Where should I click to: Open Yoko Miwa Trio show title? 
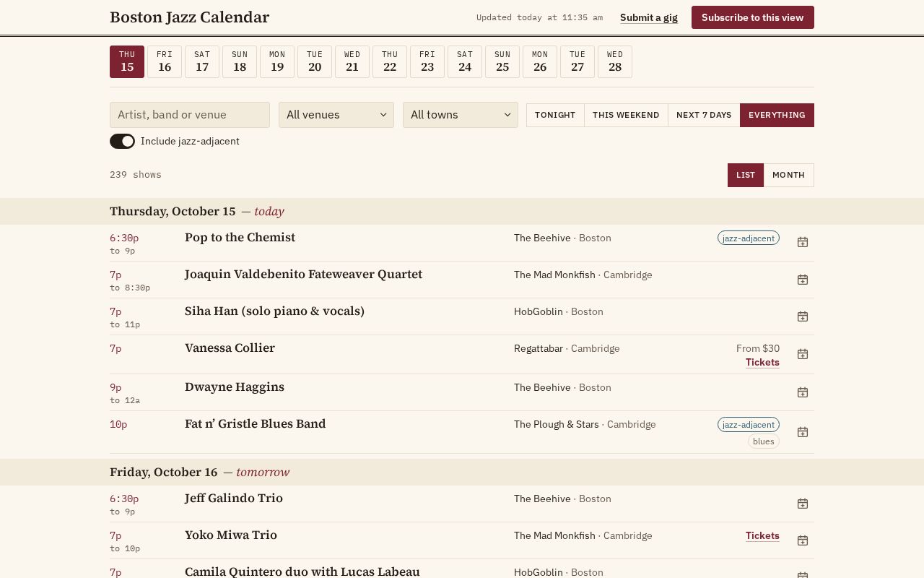click(x=231, y=535)
